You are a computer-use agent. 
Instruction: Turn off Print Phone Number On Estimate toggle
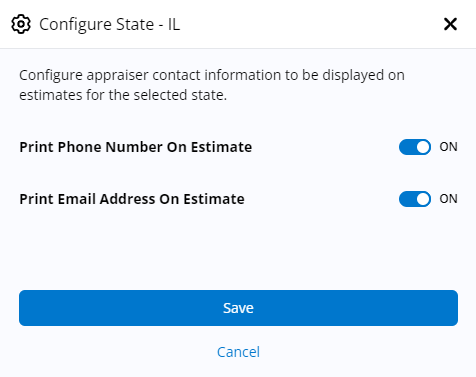pyautogui.click(x=415, y=147)
